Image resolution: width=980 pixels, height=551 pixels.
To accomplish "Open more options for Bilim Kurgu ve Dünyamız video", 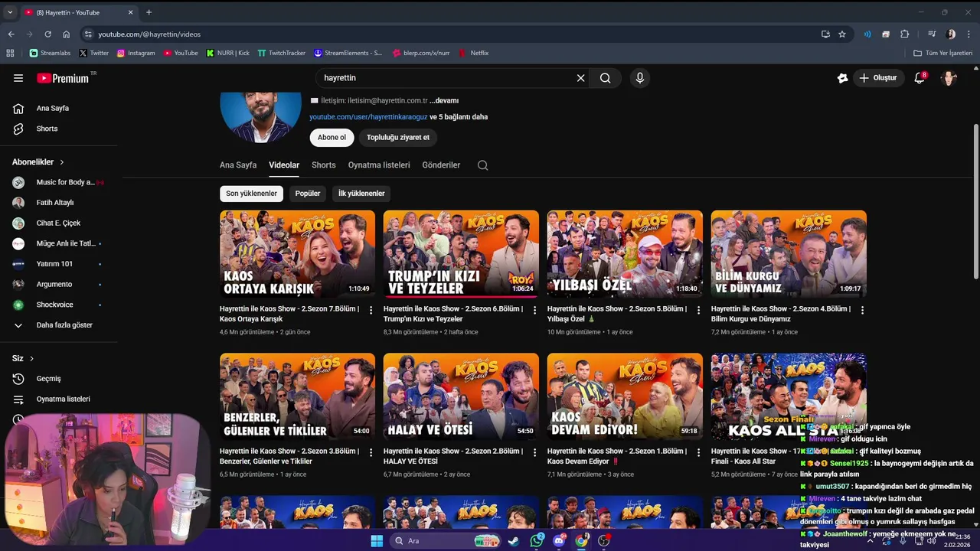I will tap(862, 310).
